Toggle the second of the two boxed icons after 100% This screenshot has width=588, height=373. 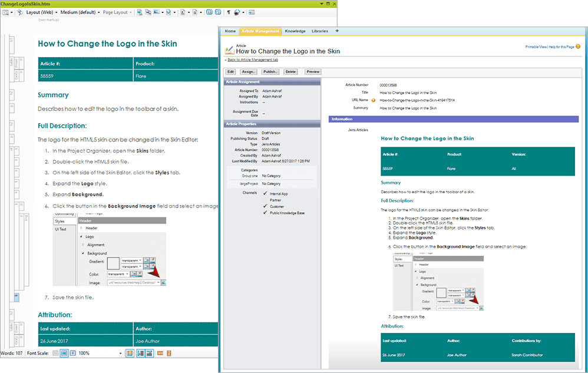click(149, 353)
